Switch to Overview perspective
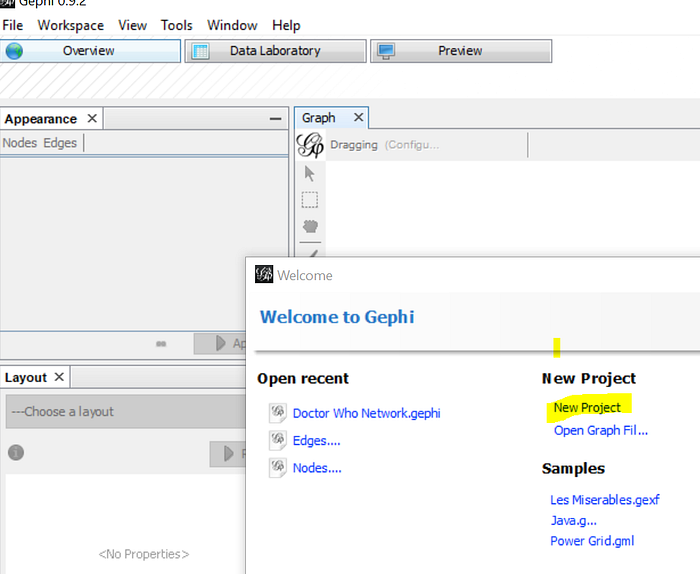Screen dimensions: 700x574 click(x=90, y=51)
